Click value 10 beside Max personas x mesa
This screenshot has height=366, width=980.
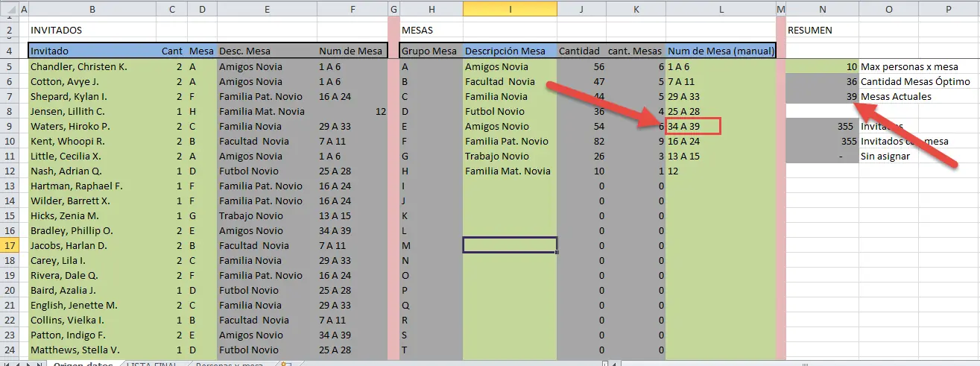822,66
